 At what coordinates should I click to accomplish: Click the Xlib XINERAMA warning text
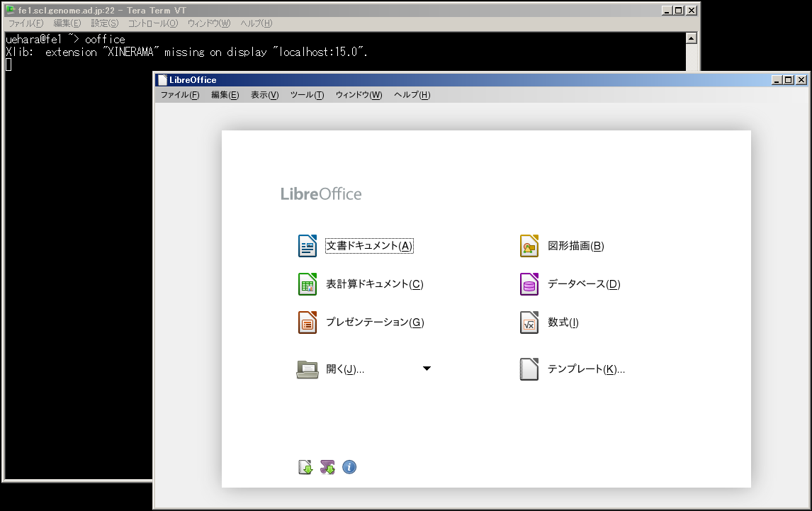[x=186, y=52]
